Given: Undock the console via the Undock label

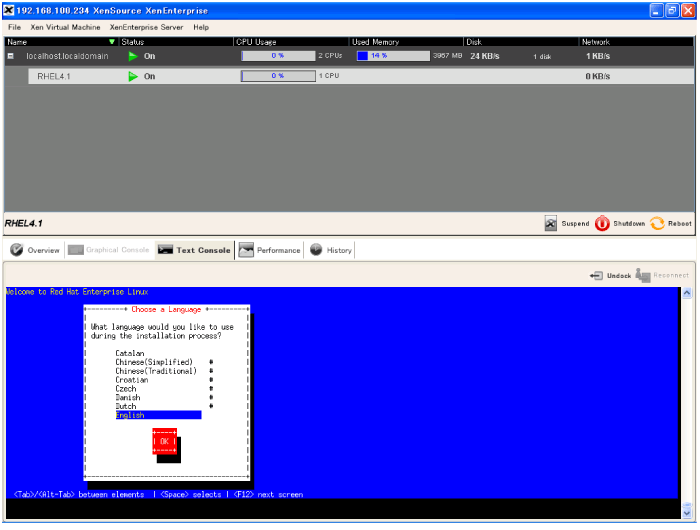Looking at the screenshot, I should pos(619,276).
